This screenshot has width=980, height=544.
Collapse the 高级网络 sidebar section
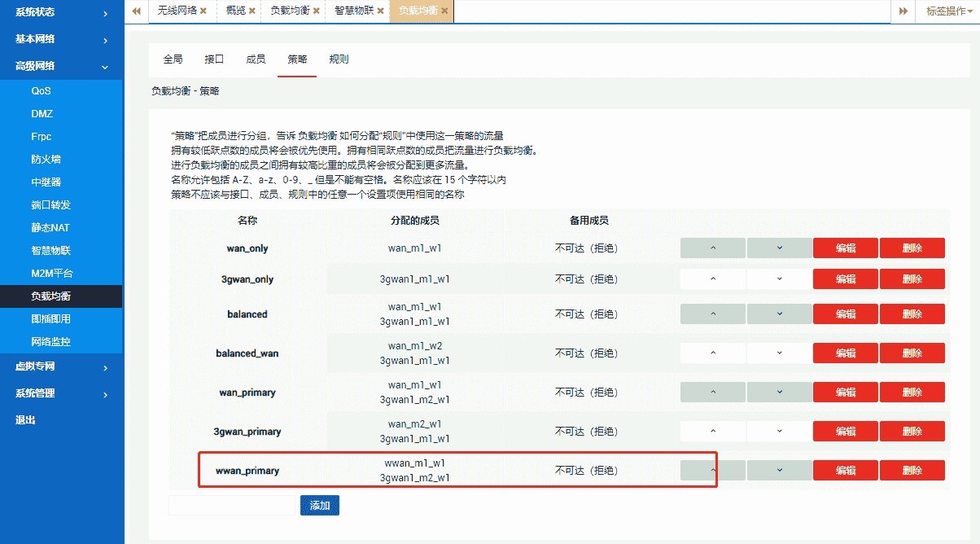pos(61,66)
